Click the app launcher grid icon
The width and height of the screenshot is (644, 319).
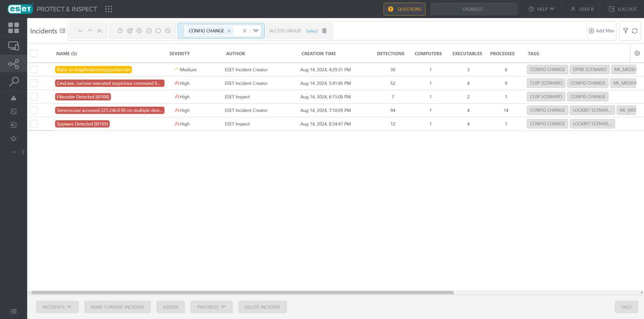tap(109, 9)
